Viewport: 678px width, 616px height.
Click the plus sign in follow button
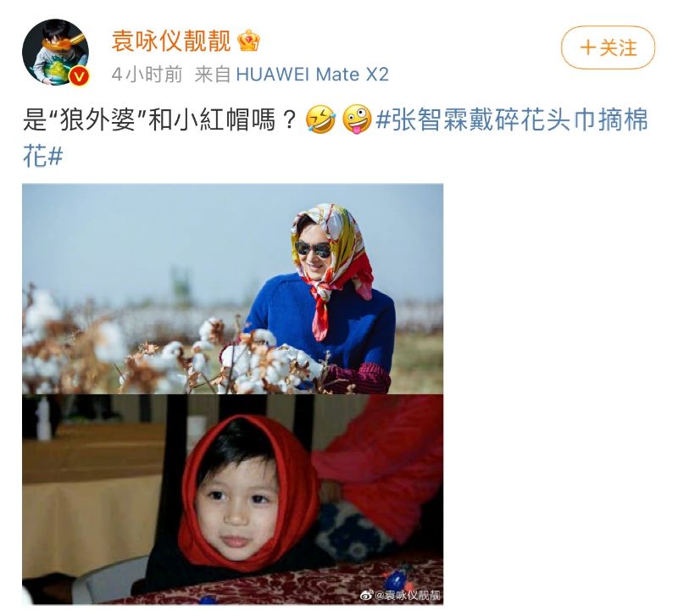[x=587, y=47]
